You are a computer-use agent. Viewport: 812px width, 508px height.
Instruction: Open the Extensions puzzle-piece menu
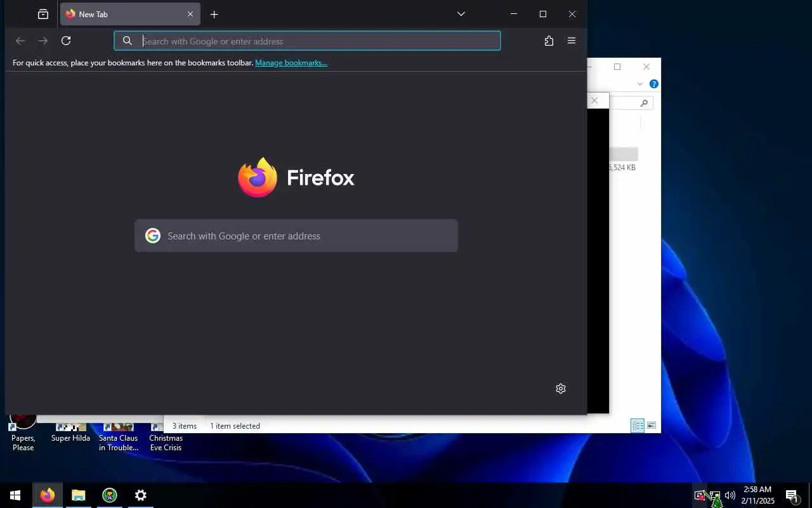point(549,41)
